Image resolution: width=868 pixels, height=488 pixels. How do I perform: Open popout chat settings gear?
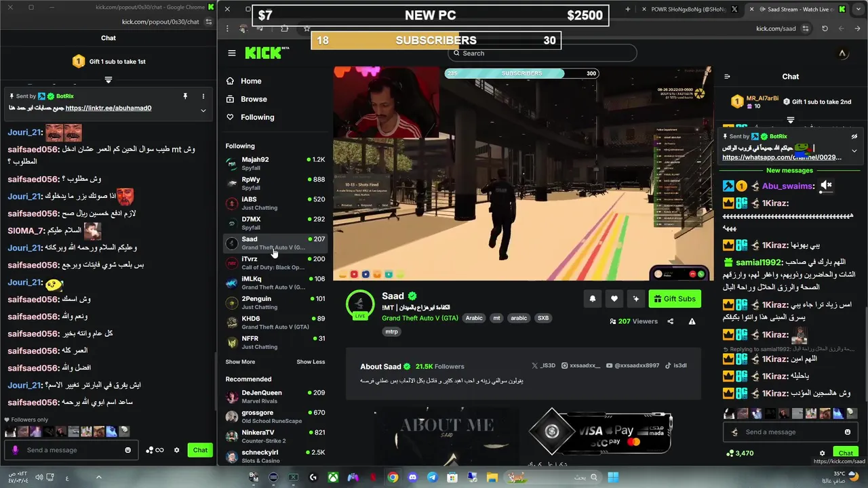177,450
